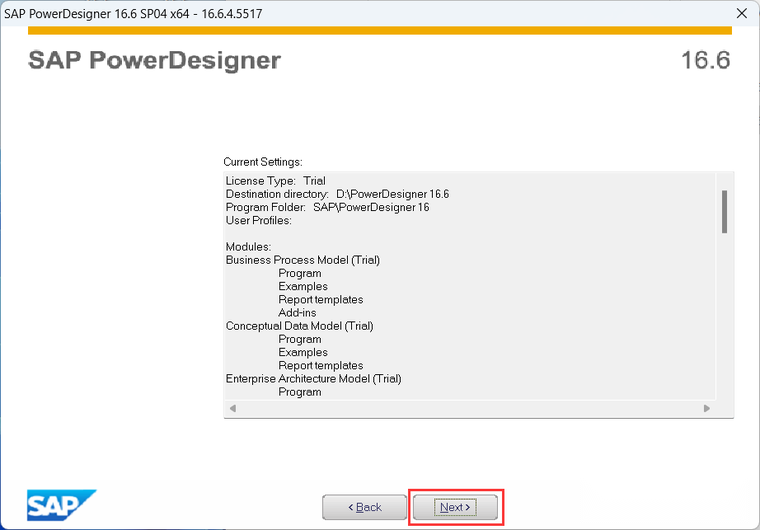Select "Report templates" under Conceptual Data Model
Image resolution: width=760 pixels, height=530 pixels.
click(320, 366)
